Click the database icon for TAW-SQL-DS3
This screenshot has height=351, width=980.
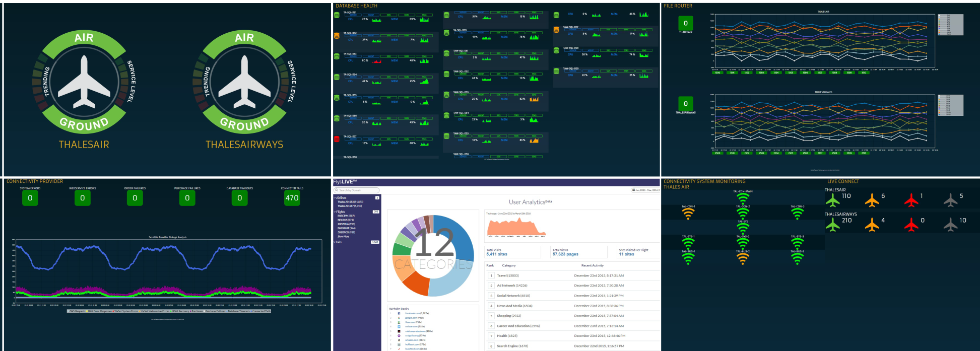coord(446,95)
